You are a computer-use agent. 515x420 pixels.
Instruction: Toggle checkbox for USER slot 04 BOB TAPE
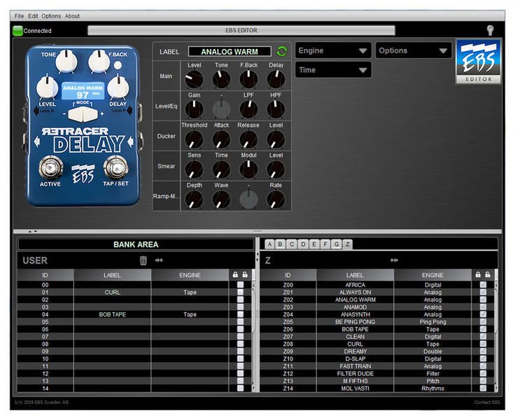click(241, 314)
